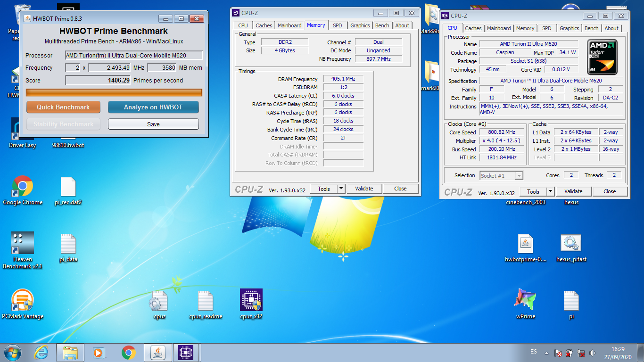Viewport: 644px width, 362px height.
Task: Expand the Socket #1 selection combo box
Action: point(502,175)
